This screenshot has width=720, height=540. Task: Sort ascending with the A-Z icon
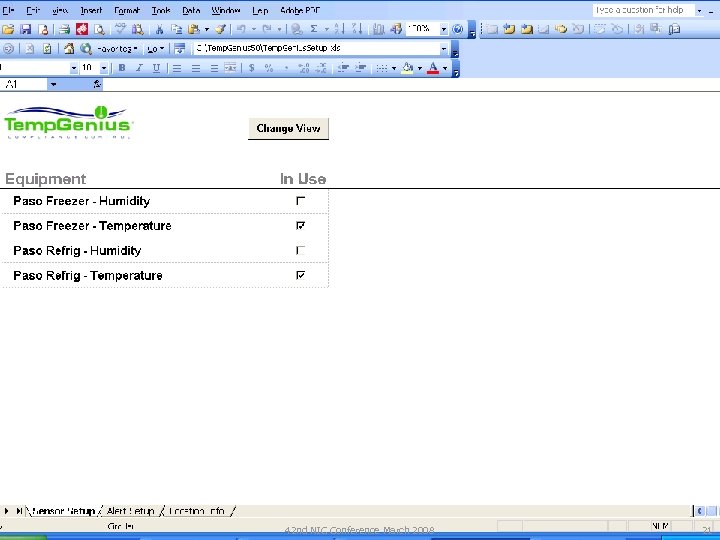click(339, 29)
